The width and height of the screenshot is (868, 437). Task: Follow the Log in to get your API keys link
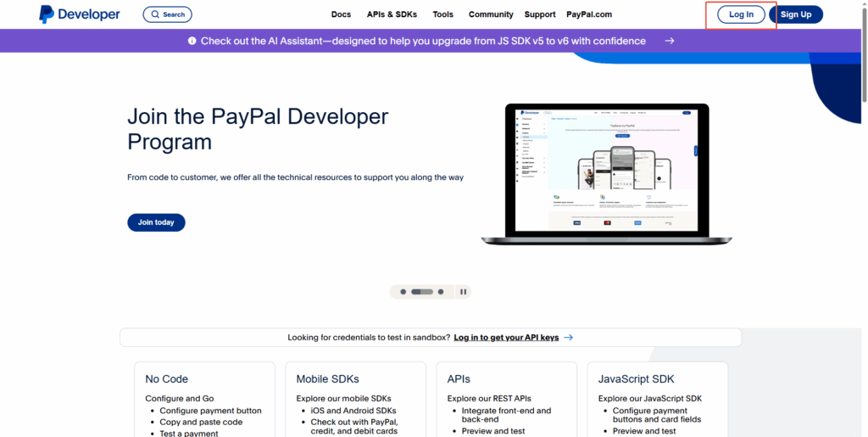[x=506, y=338]
